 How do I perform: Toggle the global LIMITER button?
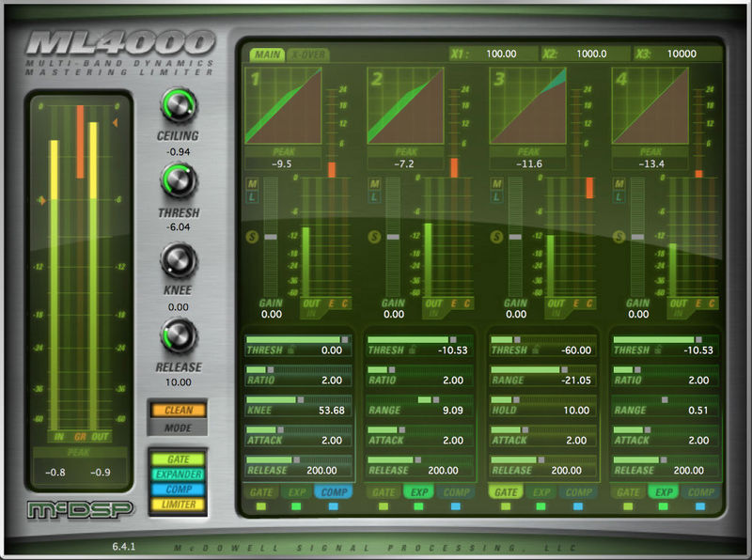[178, 505]
